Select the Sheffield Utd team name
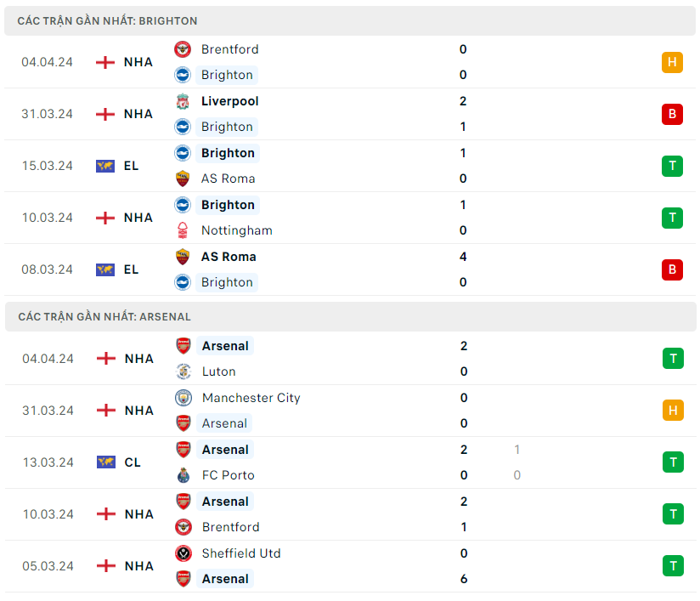The height and width of the screenshot is (601, 700). click(241, 553)
